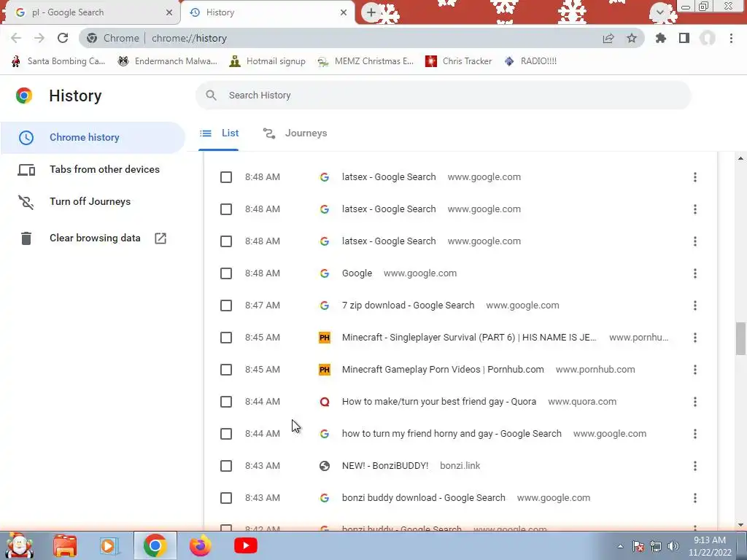Open '7 zip download - Google Search' history entry
This screenshot has width=747, height=560.
click(x=408, y=306)
